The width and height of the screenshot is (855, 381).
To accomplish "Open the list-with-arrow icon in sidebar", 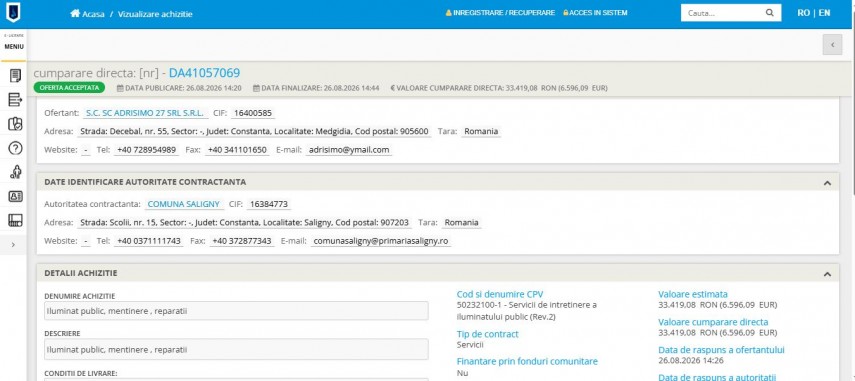I will click(x=15, y=99).
